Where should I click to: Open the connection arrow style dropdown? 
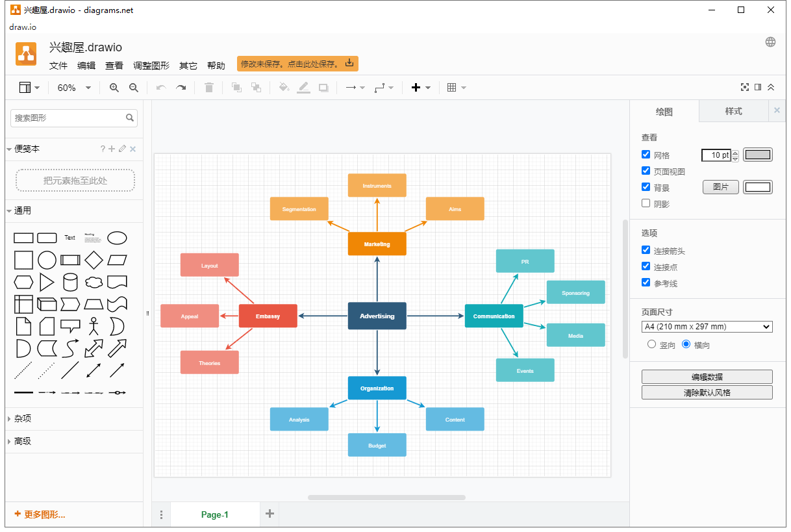(355, 88)
